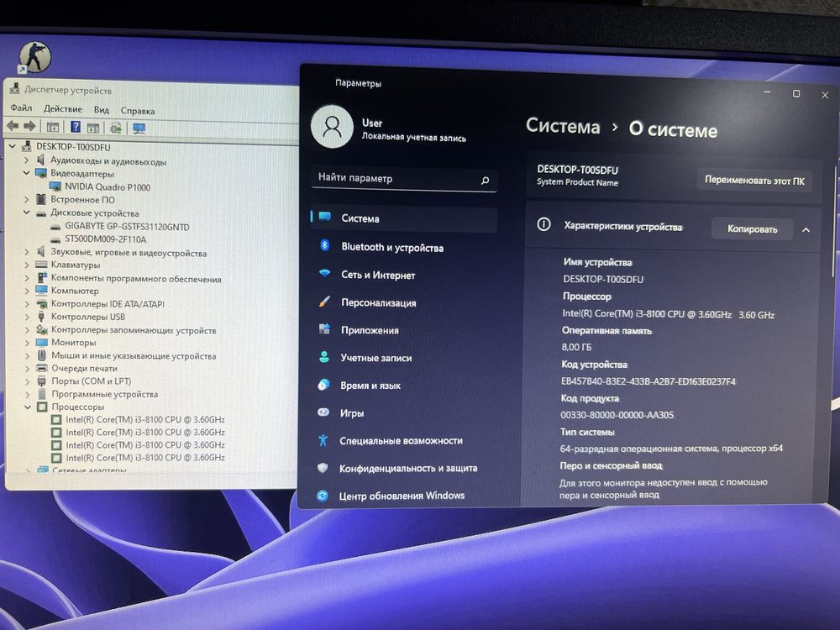The image size is (840, 630).
Task: Expand Звуковые, игровые и видеоустройства node
Action: tap(27, 252)
